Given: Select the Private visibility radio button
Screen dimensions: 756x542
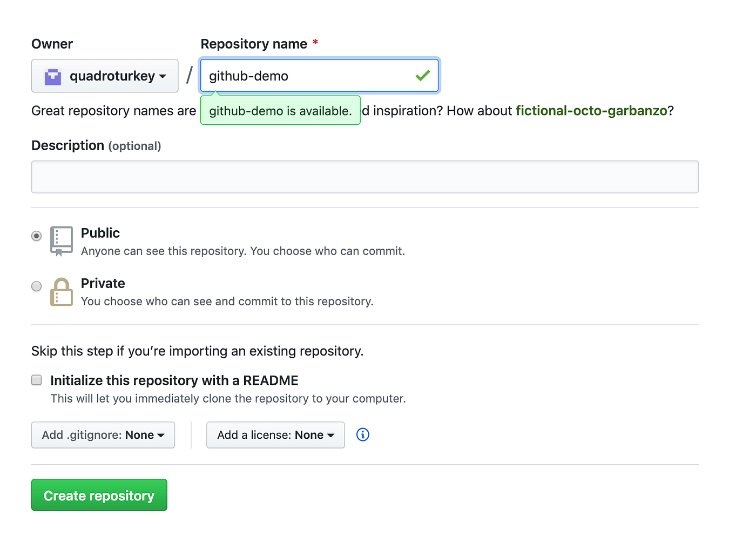Looking at the screenshot, I should point(36,286).
